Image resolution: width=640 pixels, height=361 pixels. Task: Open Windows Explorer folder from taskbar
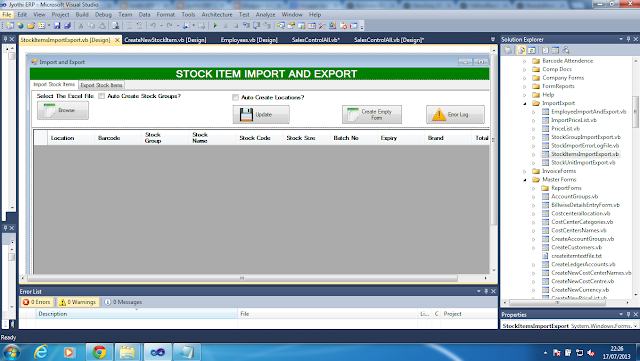tap(127, 352)
